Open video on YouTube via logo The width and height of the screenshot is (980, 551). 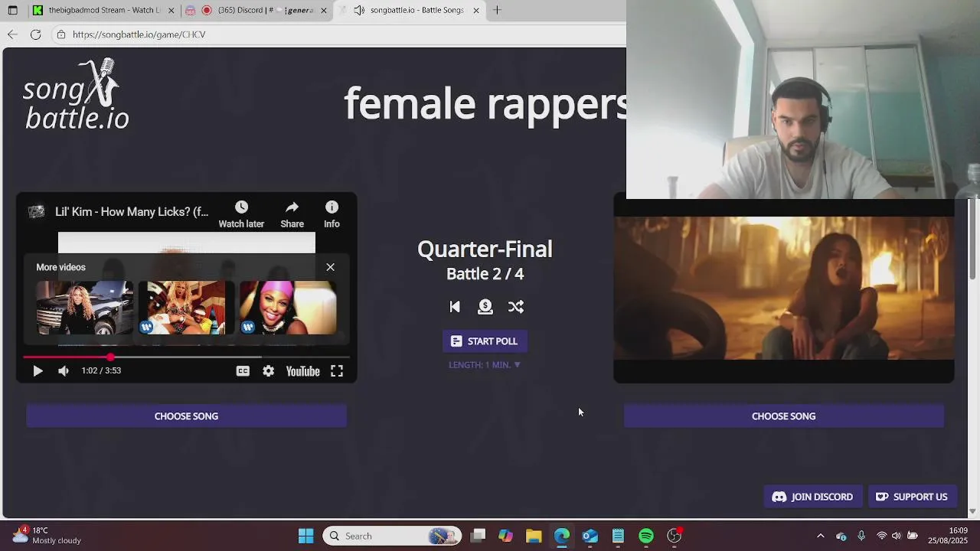point(302,371)
